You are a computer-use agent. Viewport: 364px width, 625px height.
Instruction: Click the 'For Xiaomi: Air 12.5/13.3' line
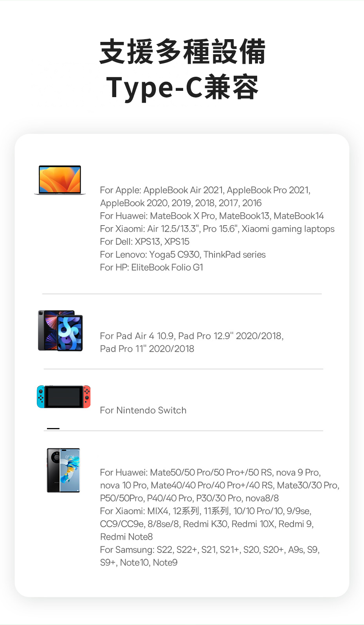[217, 229]
